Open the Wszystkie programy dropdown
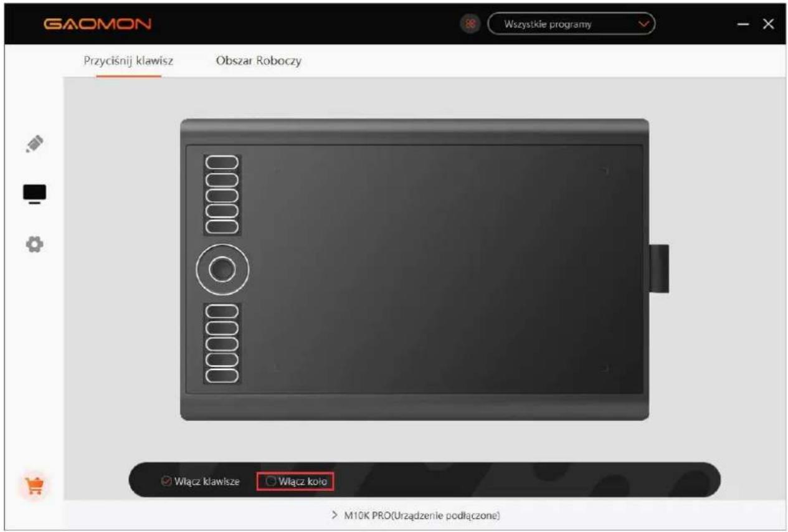 (x=571, y=25)
